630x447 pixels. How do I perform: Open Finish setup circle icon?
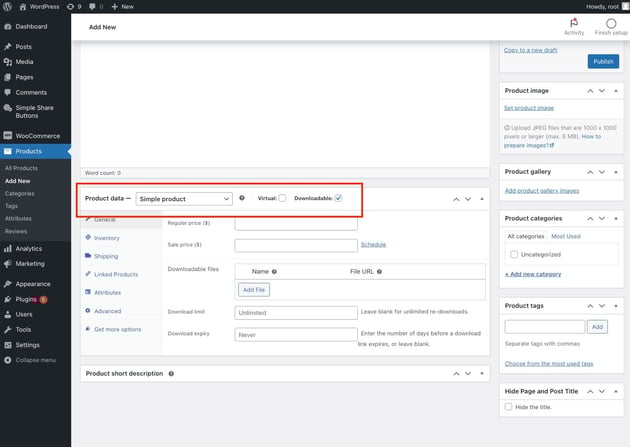coord(611,23)
